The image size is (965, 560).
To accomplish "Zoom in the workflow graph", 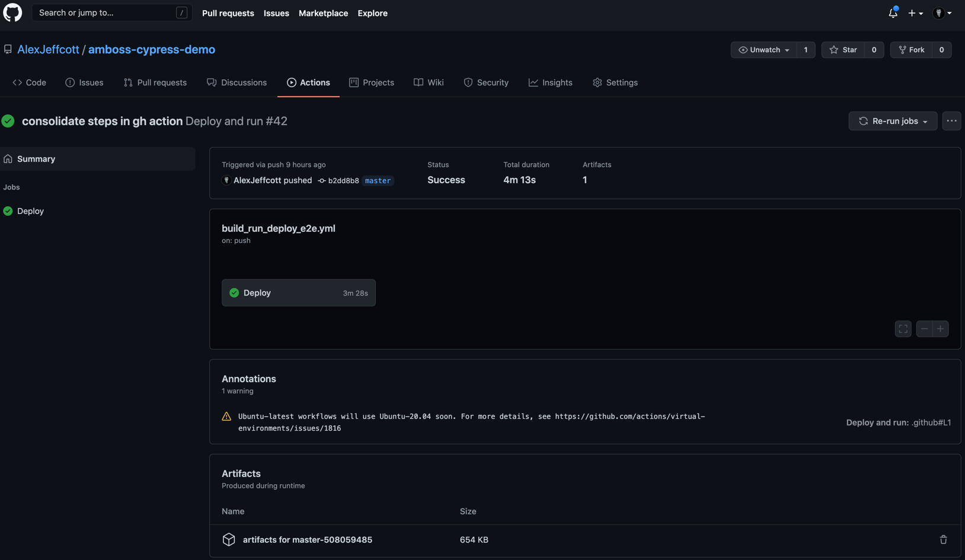I will pyautogui.click(x=941, y=329).
